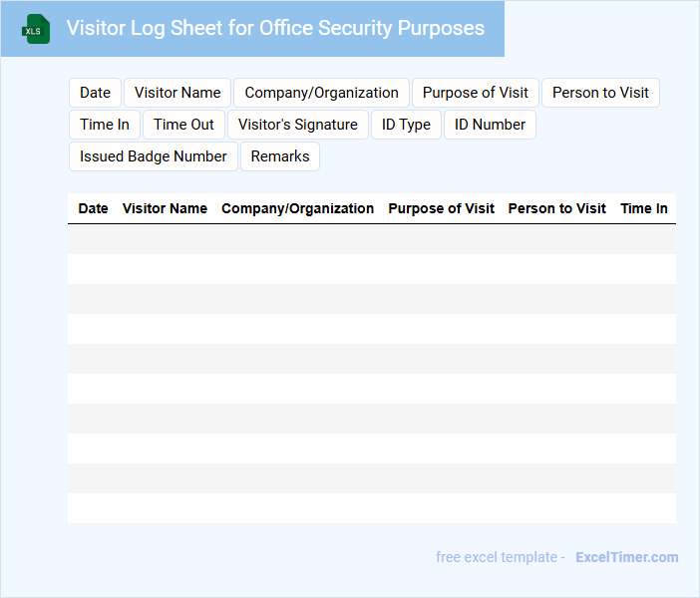Select the Remarks tag

pyautogui.click(x=280, y=156)
